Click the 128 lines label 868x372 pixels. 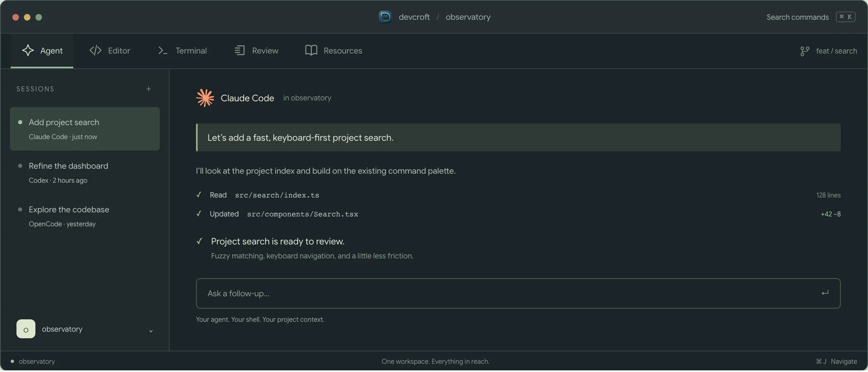click(x=828, y=195)
